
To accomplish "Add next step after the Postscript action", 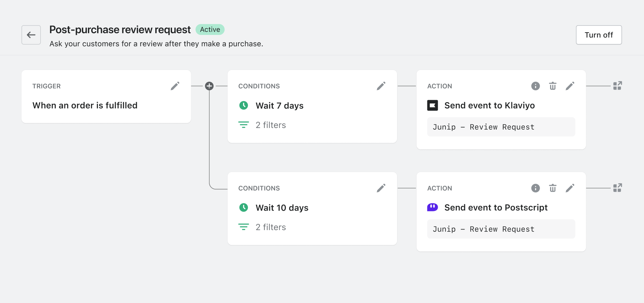I will tap(618, 188).
